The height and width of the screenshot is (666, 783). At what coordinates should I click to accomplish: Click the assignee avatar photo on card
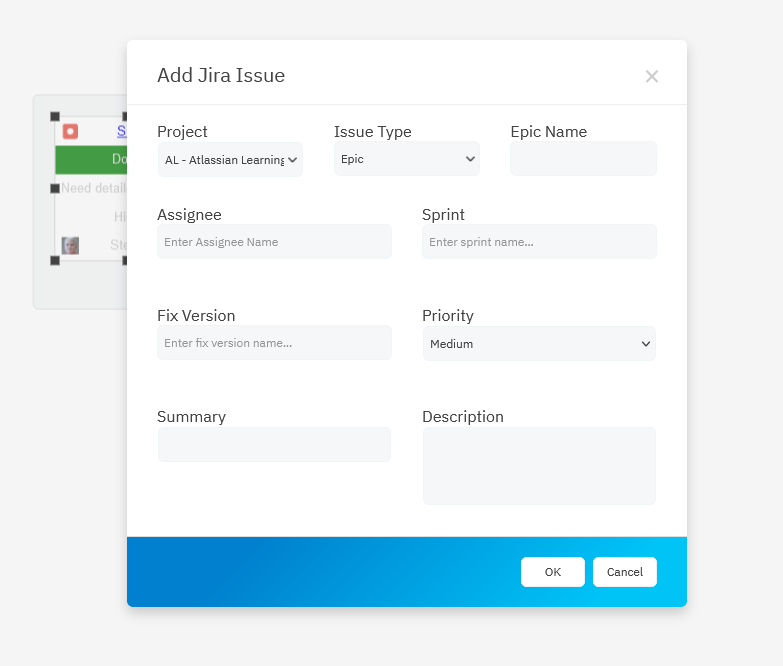70,245
